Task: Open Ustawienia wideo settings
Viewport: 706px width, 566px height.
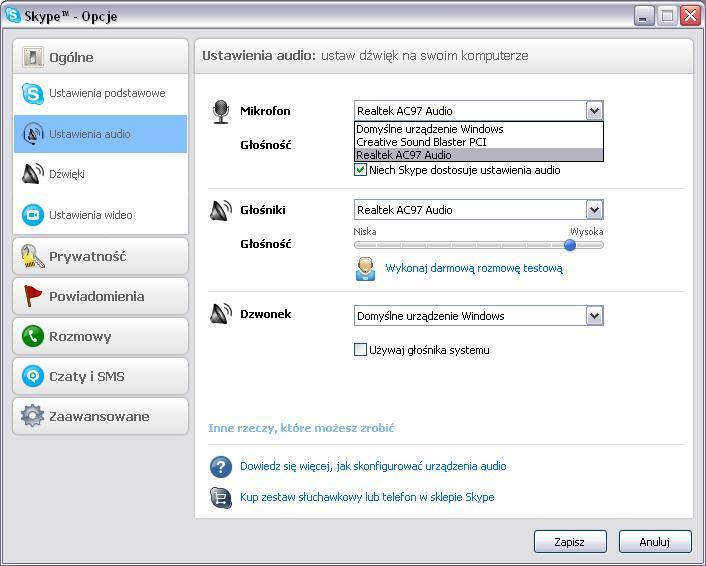Action: (x=100, y=215)
